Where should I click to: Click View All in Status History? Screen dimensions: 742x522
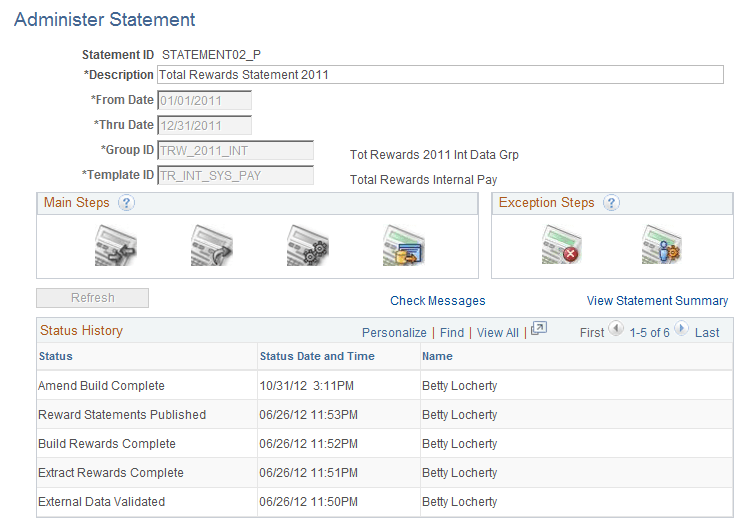(498, 333)
